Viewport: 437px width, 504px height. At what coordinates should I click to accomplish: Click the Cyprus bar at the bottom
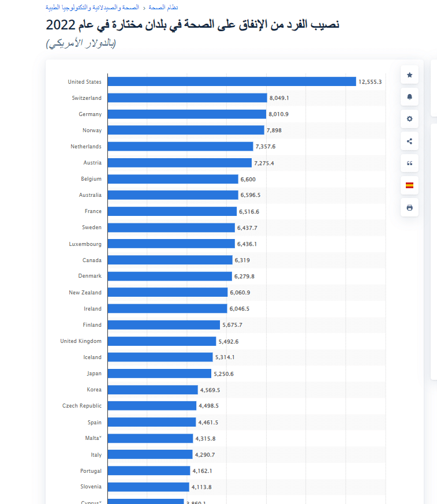144,501
